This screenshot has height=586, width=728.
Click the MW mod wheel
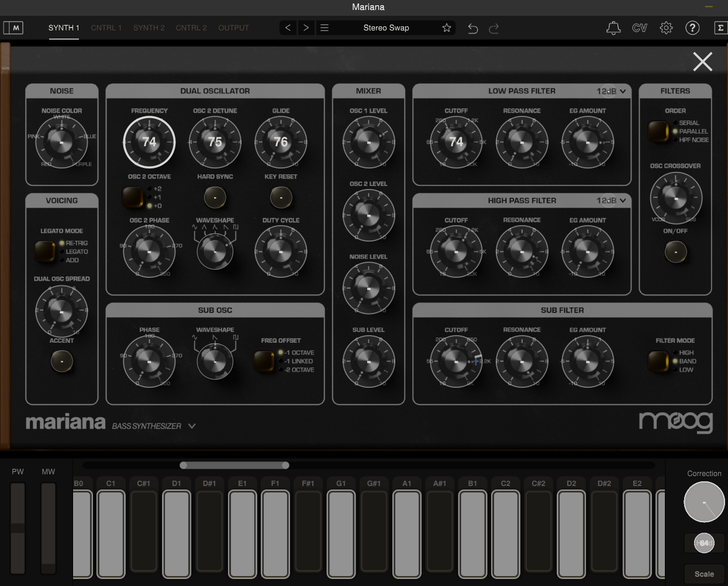(x=49, y=528)
